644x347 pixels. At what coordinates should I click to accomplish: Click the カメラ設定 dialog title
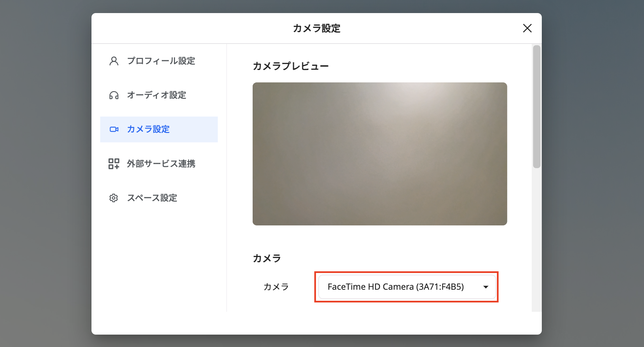point(316,28)
